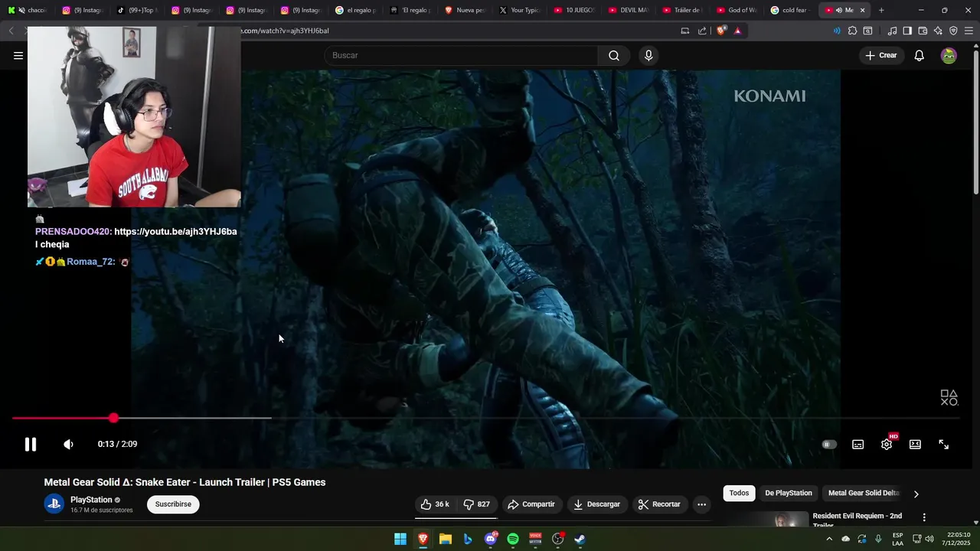Open the Brave Wallet icon
This screenshot has width=980, height=551.
(x=923, y=31)
